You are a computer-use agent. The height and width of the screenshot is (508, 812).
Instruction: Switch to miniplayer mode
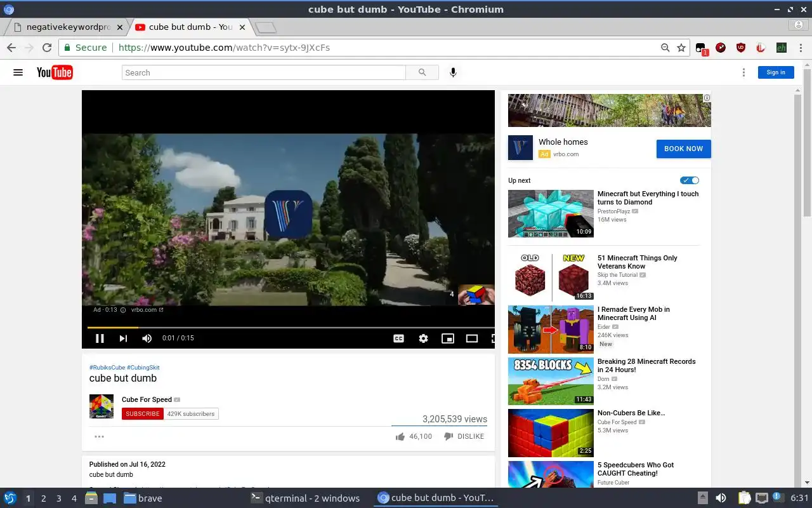pyautogui.click(x=448, y=338)
